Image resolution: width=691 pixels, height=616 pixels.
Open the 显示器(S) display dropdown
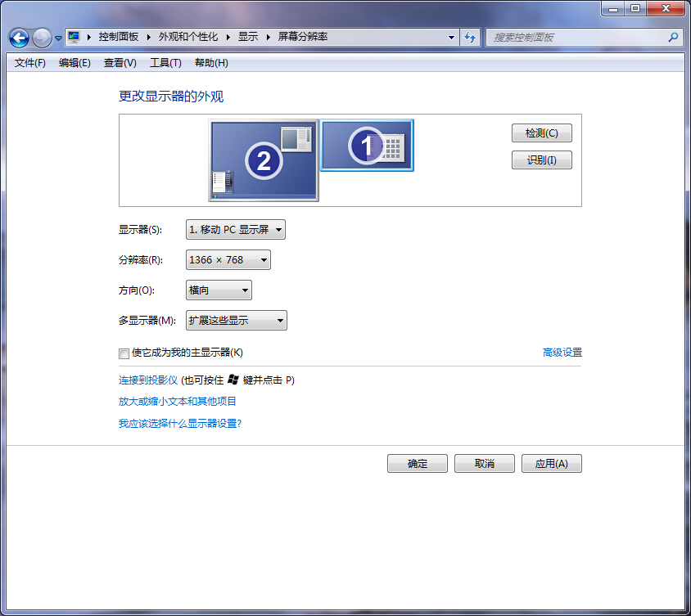[x=236, y=229]
